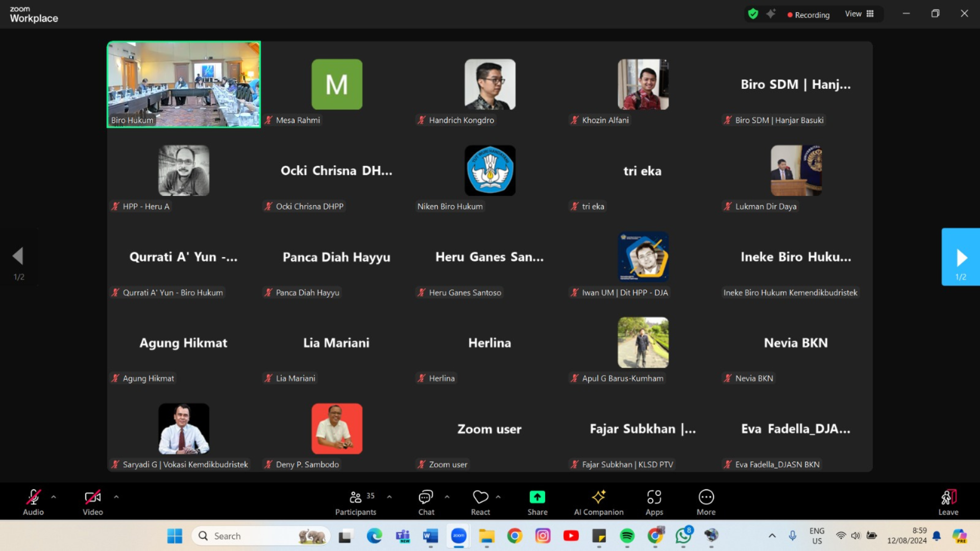Viewport: 980px width, 551px height.
Task: Select Biro Hukum video tile
Action: coord(184,84)
